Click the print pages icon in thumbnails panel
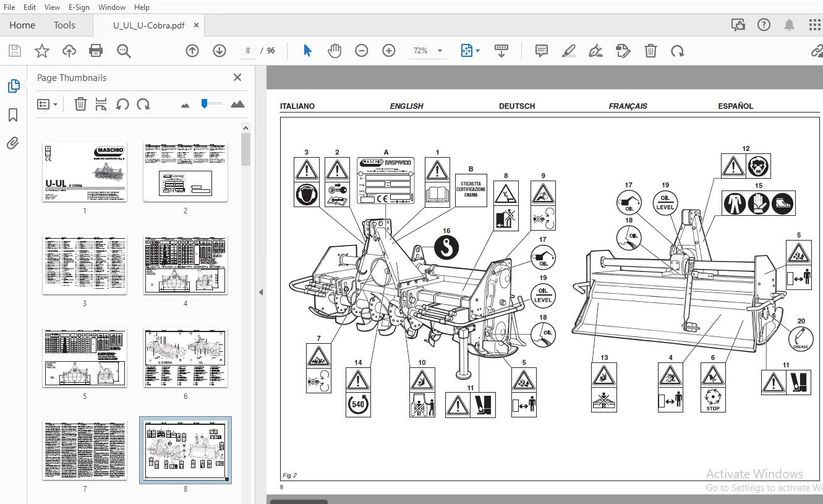The width and height of the screenshot is (823, 504). pyautogui.click(x=101, y=105)
